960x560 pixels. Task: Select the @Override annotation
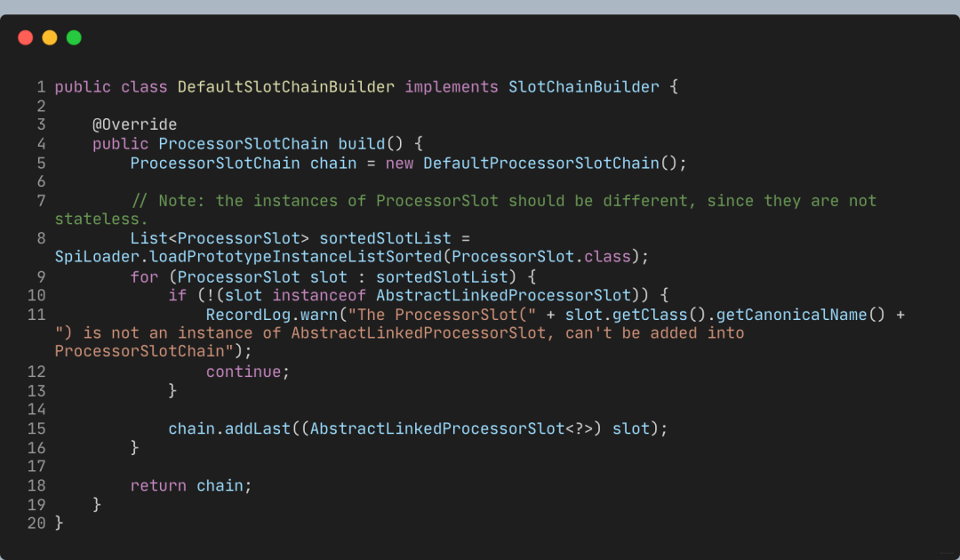[x=134, y=124]
